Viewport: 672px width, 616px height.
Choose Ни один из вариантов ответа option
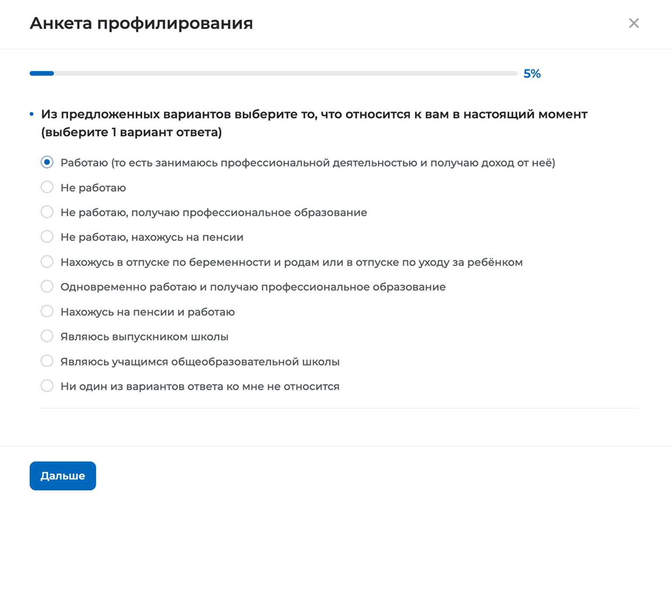(x=47, y=386)
